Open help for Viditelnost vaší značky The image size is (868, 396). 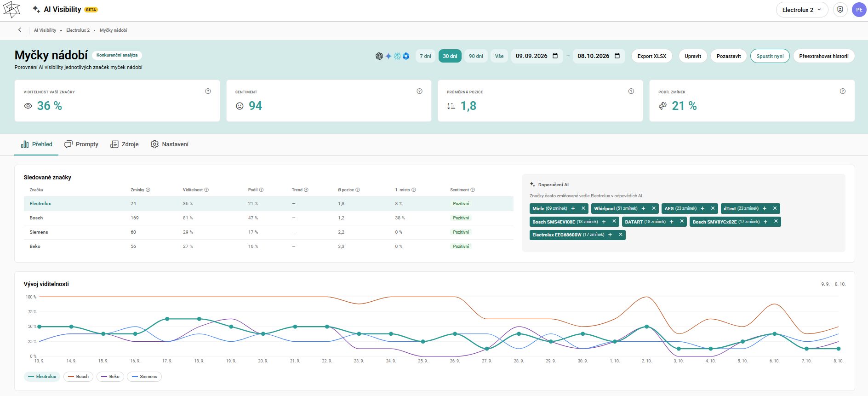click(x=208, y=91)
